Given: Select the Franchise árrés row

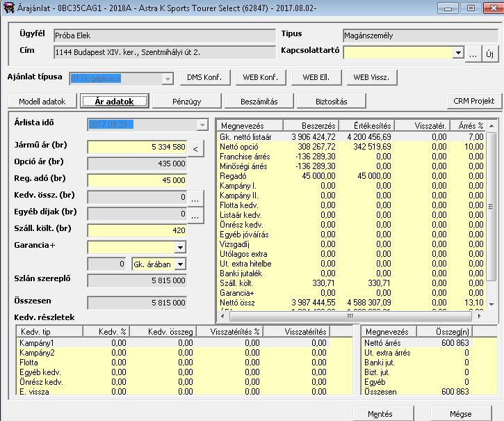Looking at the screenshot, I should click(352, 157).
